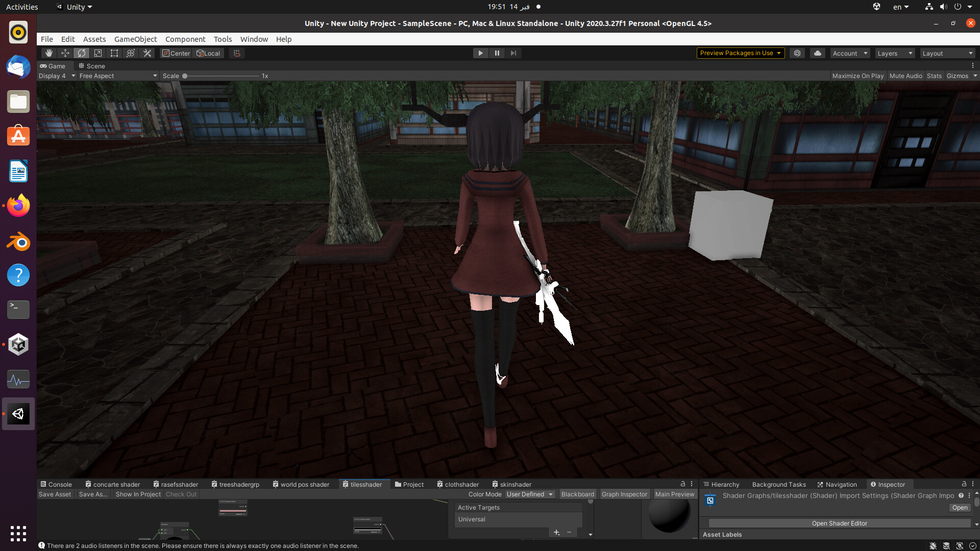Viewport: 980px width, 551px height.
Task: Open the Layers dropdown
Action: point(894,53)
